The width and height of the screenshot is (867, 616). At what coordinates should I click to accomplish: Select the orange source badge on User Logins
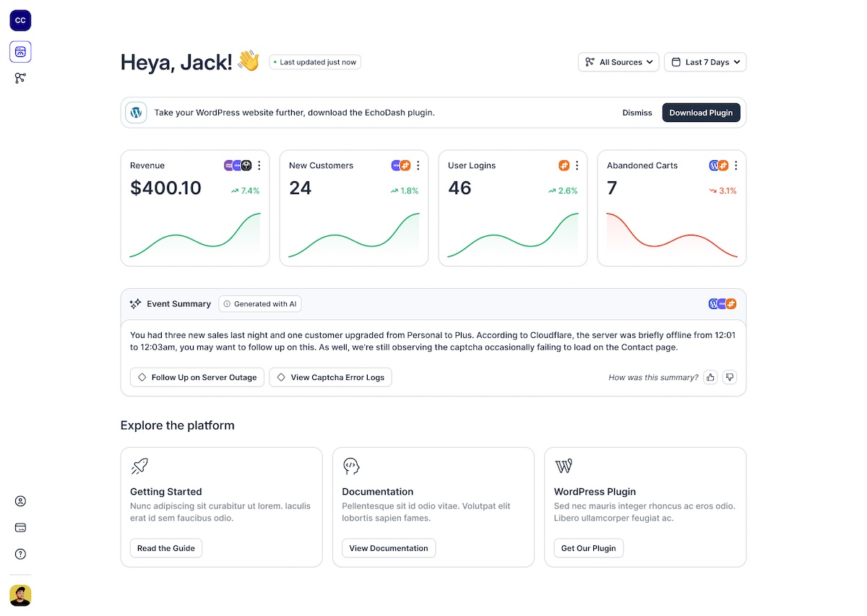[564, 165]
